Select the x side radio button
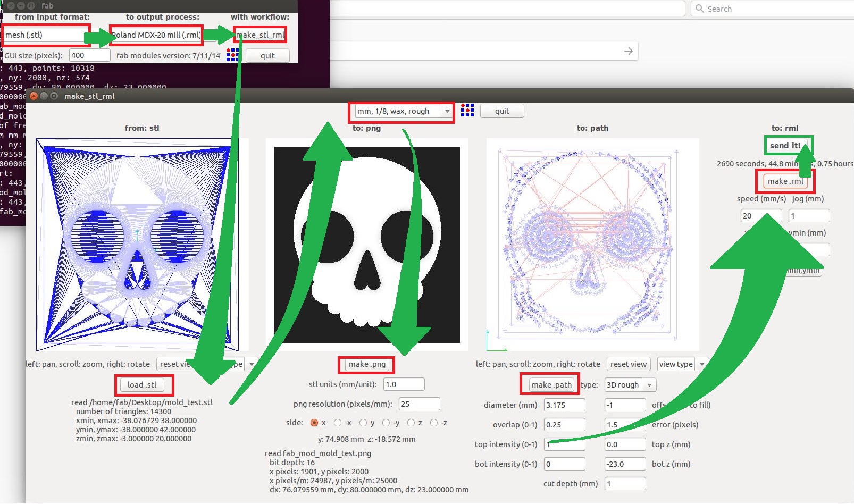The height and width of the screenshot is (504, 854). (314, 423)
